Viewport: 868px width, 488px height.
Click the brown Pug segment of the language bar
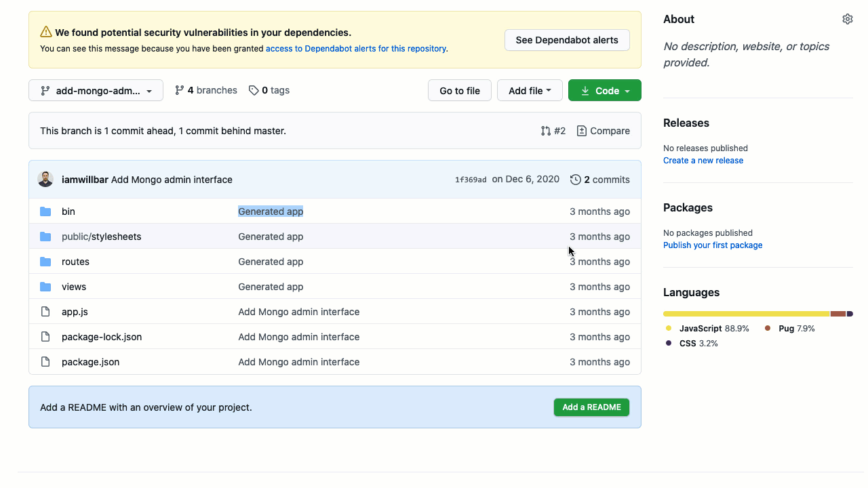point(838,314)
